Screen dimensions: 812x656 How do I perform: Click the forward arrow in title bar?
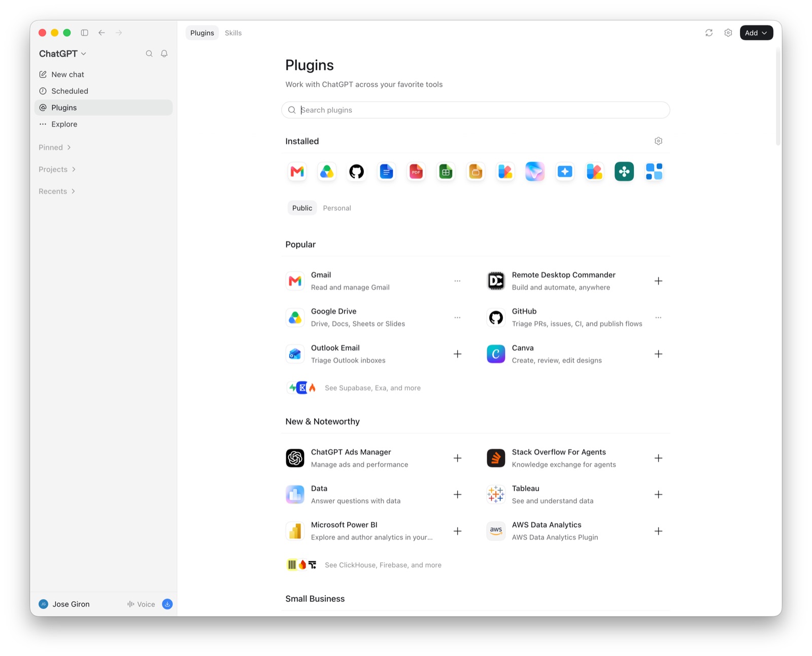[119, 33]
